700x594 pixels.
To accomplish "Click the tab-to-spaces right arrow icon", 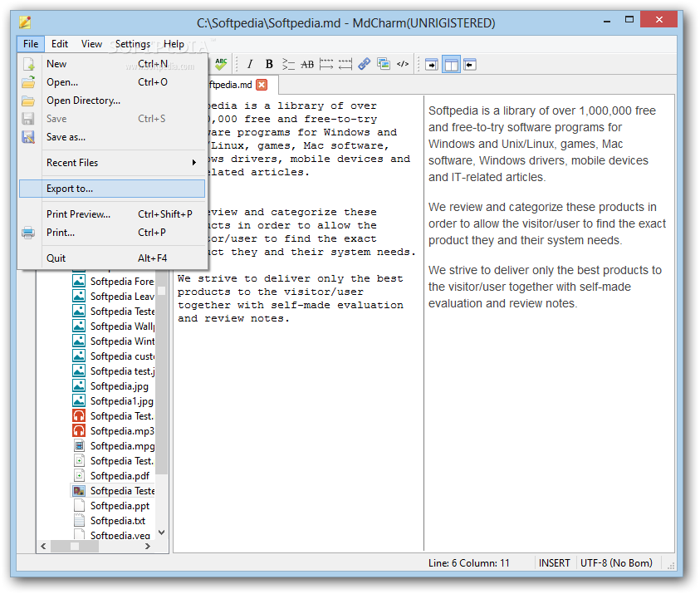I will [326, 64].
